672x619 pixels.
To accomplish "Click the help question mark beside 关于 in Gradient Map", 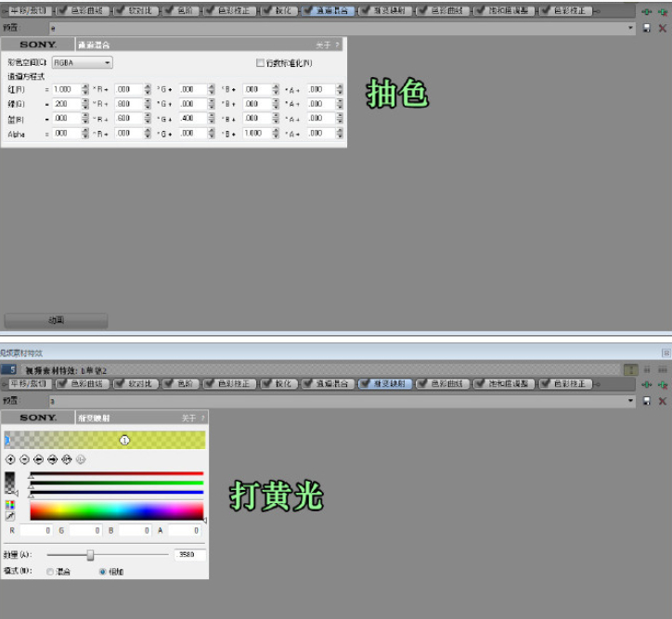I will point(202,418).
